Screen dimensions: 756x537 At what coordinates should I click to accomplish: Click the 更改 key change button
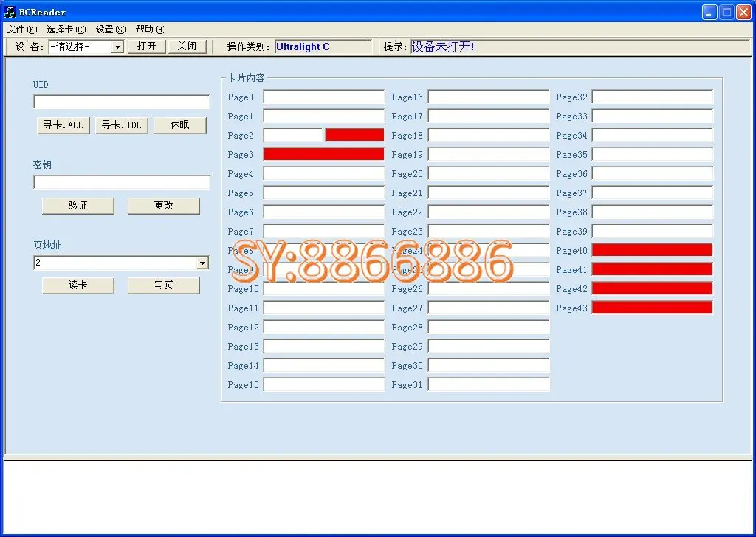(163, 206)
